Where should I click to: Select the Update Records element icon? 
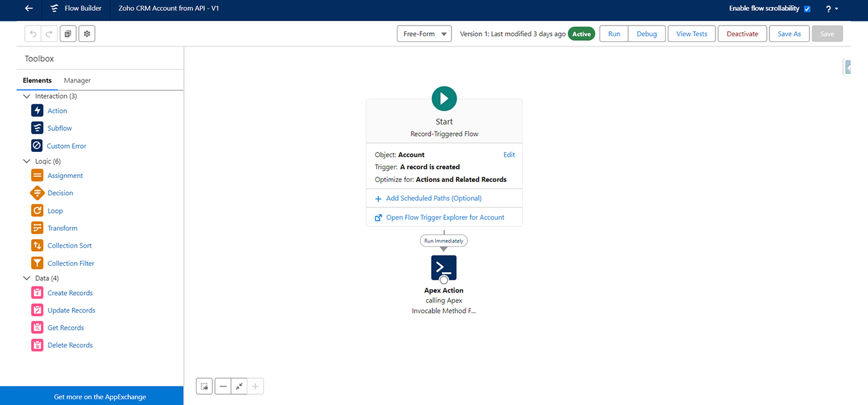pyautogui.click(x=37, y=310)
